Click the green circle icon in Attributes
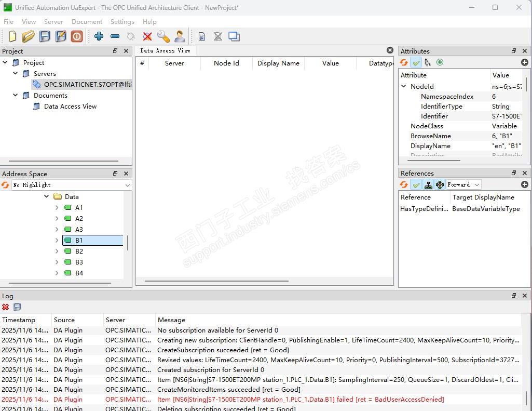The height and width of the screenshot is (411, 532). [x=440, y=62]
